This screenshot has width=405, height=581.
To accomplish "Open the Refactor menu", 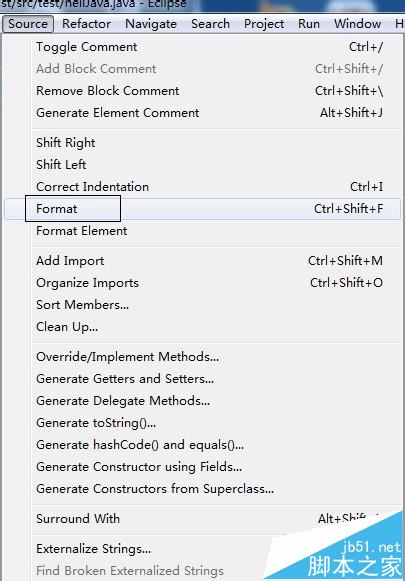I will 86,24.
